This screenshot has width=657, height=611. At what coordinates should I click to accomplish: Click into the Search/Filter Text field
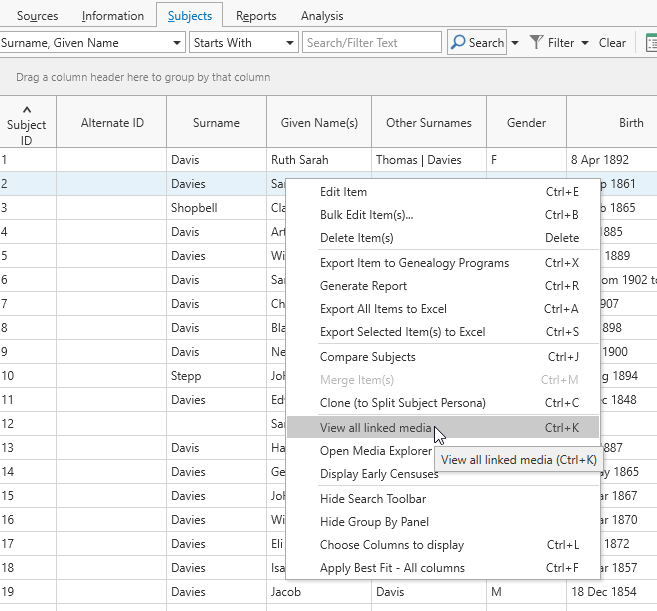pyautogui.click(x=372, y=43)
